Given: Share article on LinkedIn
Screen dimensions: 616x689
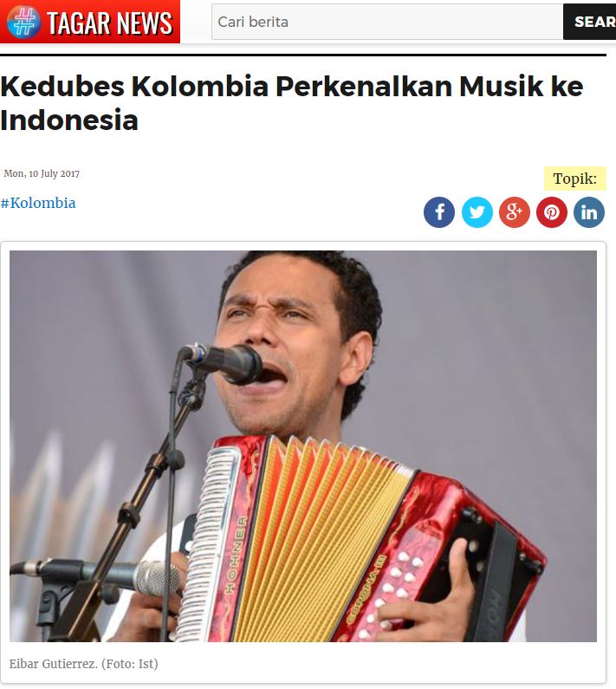Looking at the screenshot, I should tap(589, 212).
